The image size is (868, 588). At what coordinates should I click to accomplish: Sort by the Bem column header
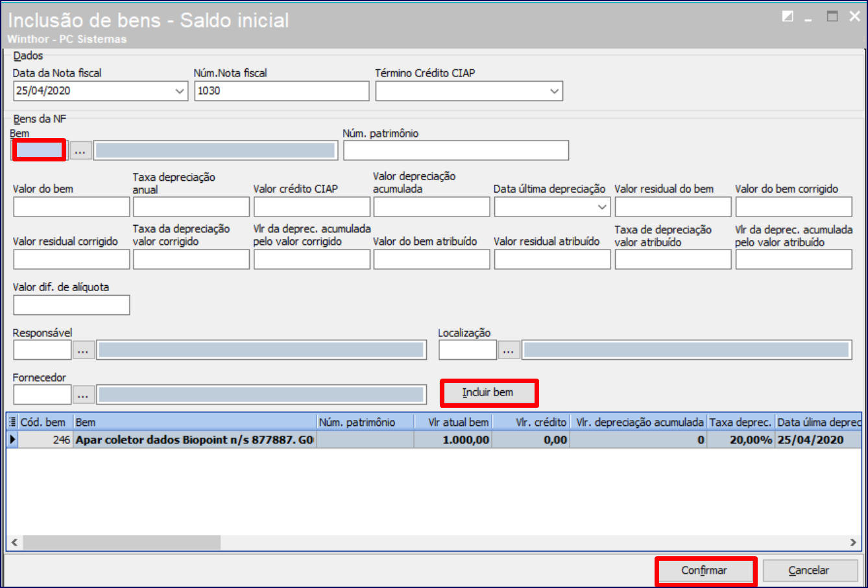[x=195, y=422]
